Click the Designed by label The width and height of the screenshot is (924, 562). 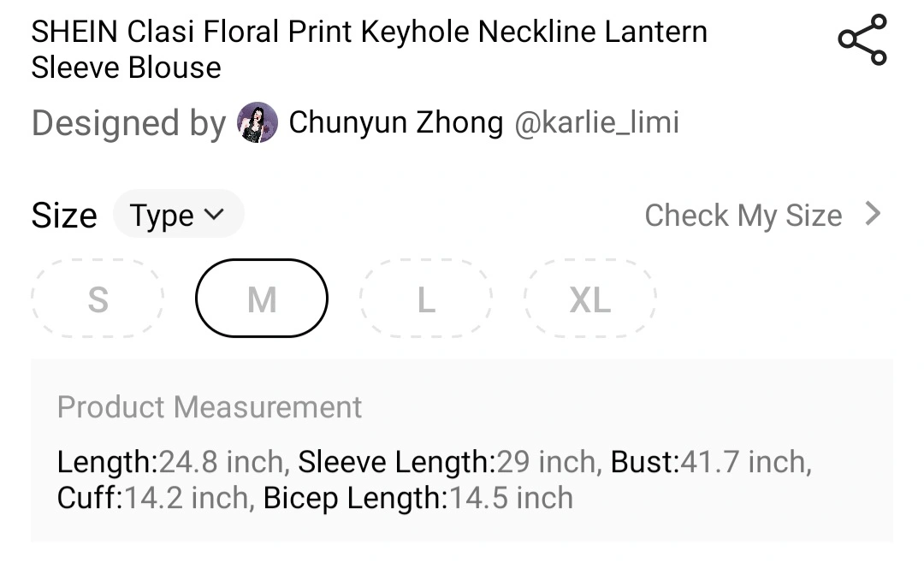click(128, 123)
